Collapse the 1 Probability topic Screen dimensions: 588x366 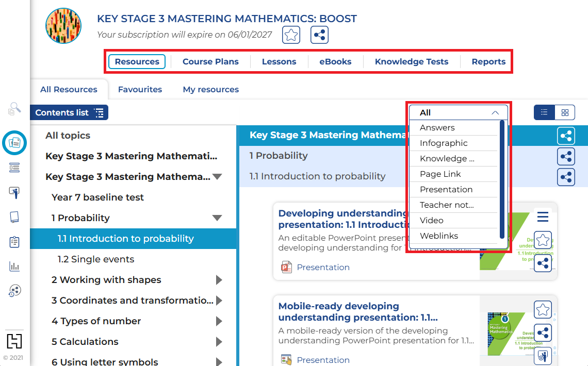pyautogui.click(x=217, y=218)
